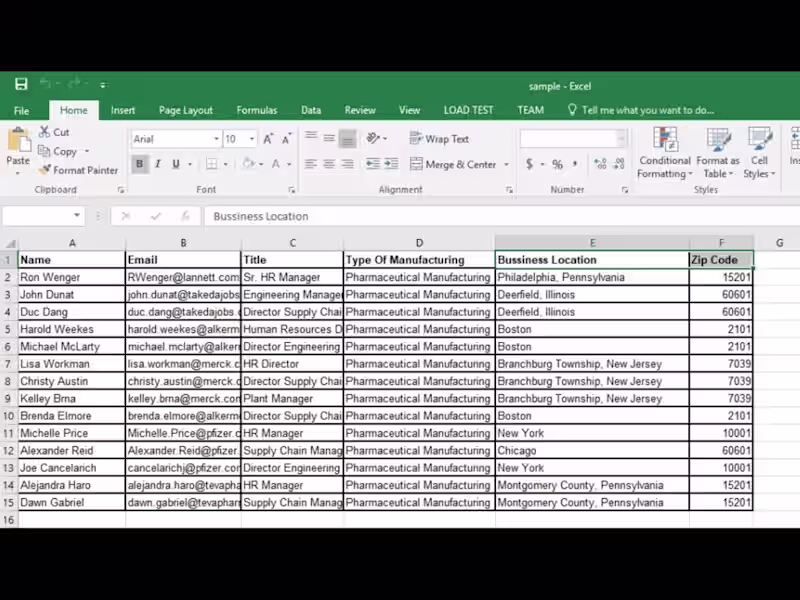Open the Fill Color paint bucket
The width and height of the screenshot is (800, 600).
pos(248,164)
